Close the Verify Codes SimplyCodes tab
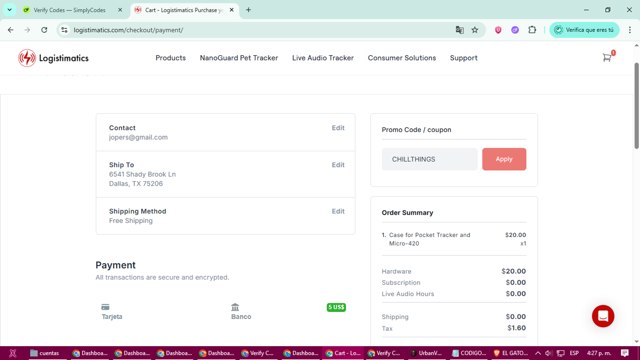This screenshot has width=640, height=360. (120, 10)
